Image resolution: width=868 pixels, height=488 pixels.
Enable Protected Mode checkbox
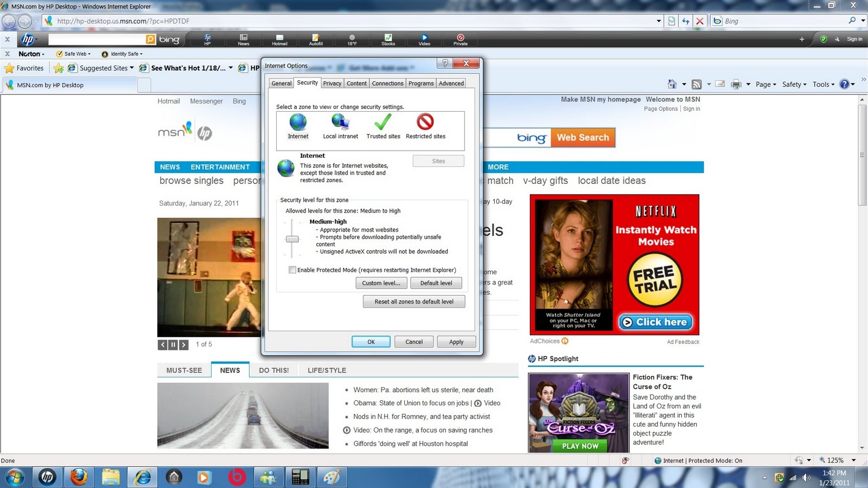[x=292, y=270]
